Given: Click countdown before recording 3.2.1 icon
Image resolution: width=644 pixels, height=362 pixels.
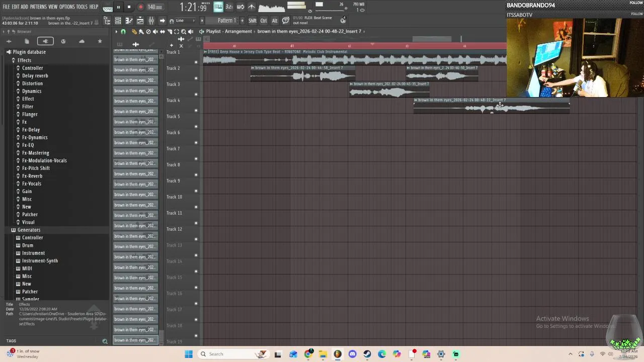Looking at the screenshot, I should click(x=229, y=7).
